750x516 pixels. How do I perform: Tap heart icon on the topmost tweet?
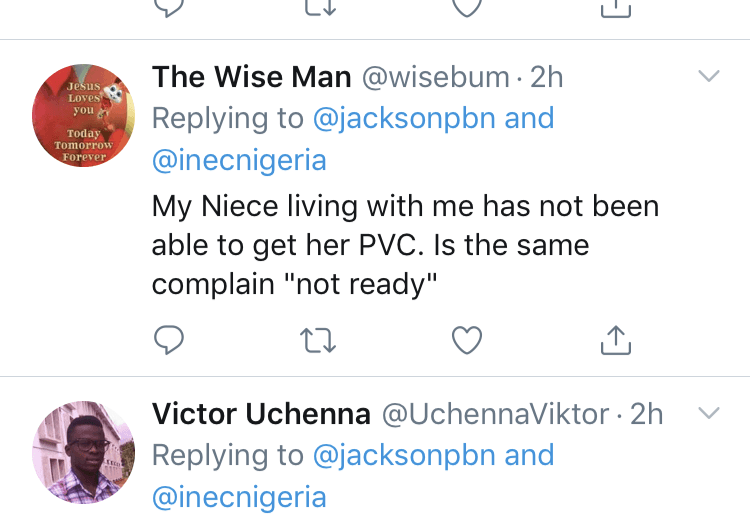coord(467,7)
